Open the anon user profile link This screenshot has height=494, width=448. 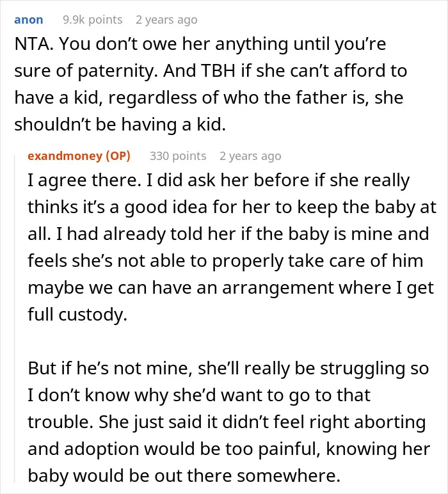[x=29, y=20]
